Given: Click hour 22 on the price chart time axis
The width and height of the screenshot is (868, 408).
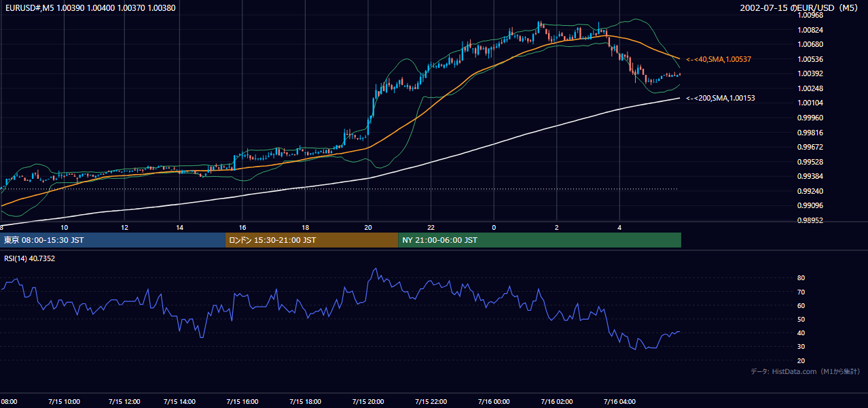Looking at the screenshot, I should [x=431, y=227].
